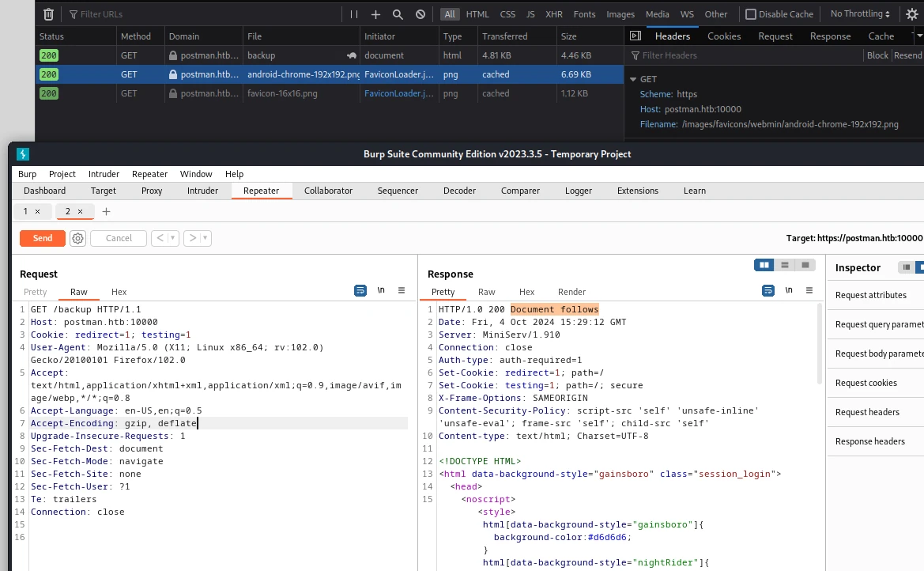Close Repeater tab 1
Image resolution: width=924 pixels, height=571 pixels.
[37, 211]
